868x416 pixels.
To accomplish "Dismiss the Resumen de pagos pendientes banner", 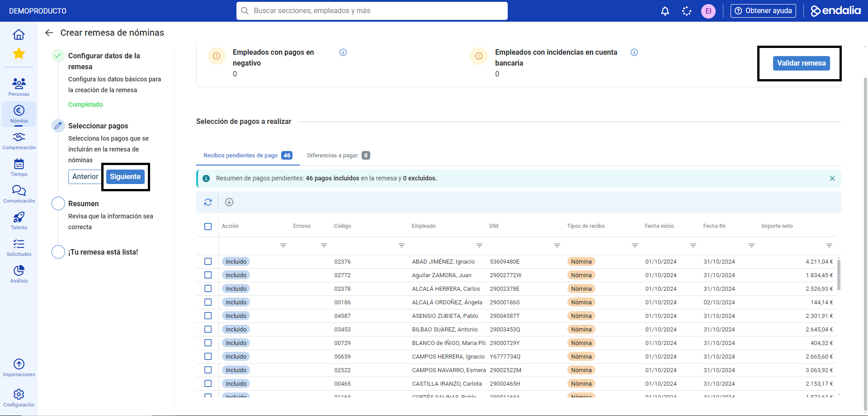I will pyautogui.click(x=832, y=179).
